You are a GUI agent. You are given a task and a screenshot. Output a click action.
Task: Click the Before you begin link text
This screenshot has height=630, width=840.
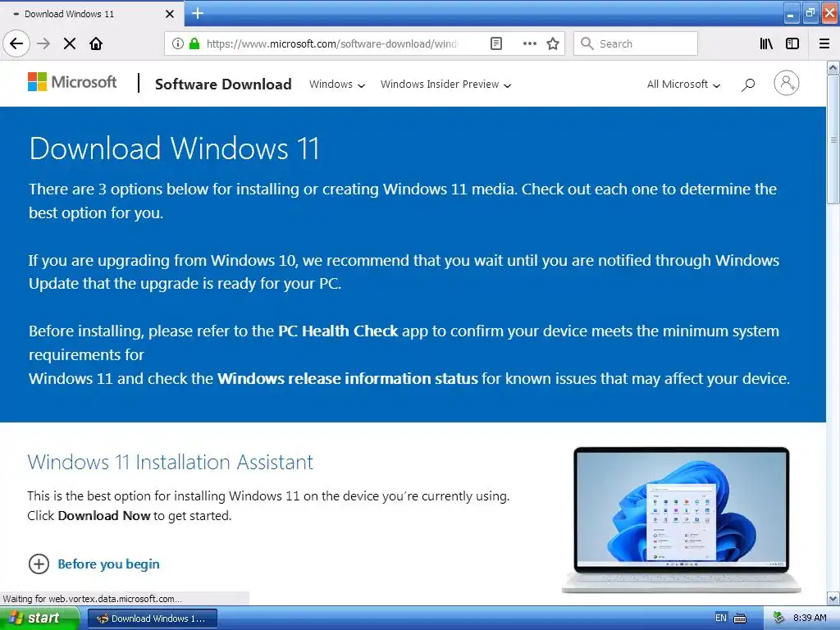[109, 564]
